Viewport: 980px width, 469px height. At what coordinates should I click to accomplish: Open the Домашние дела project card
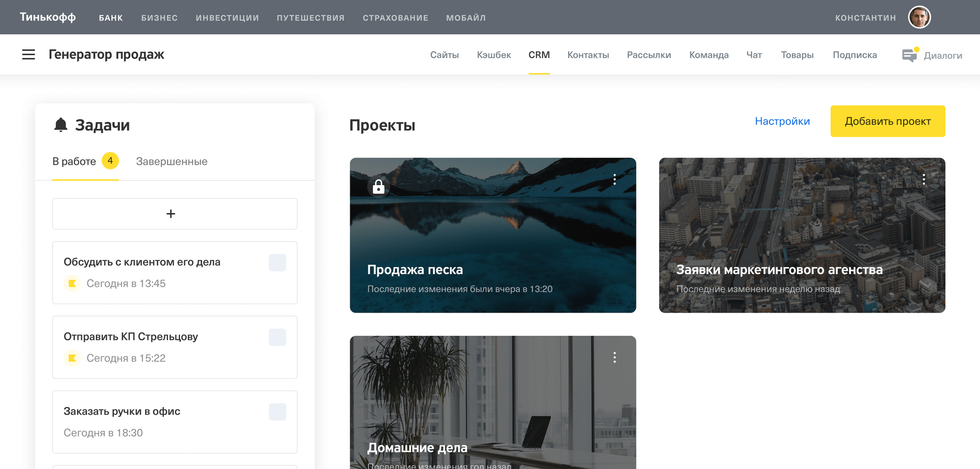[x=493, y=402]
